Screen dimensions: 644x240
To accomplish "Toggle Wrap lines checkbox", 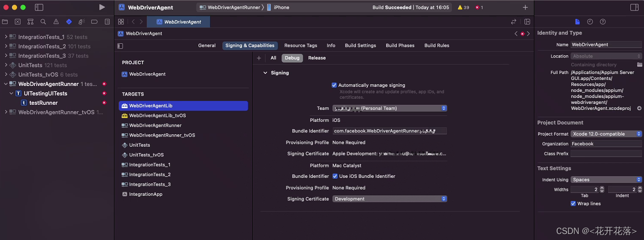I will 573,203.
